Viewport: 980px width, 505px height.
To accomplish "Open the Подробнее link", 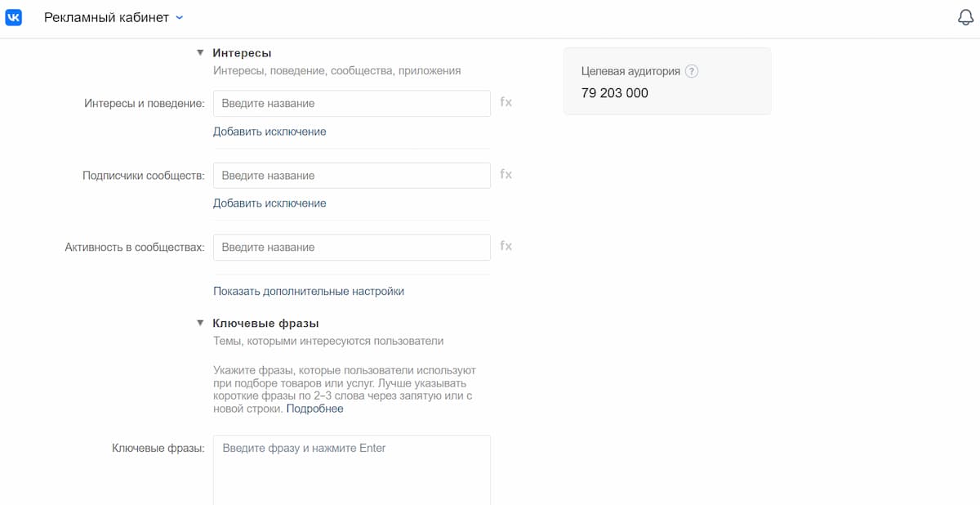I will point(314,409).
